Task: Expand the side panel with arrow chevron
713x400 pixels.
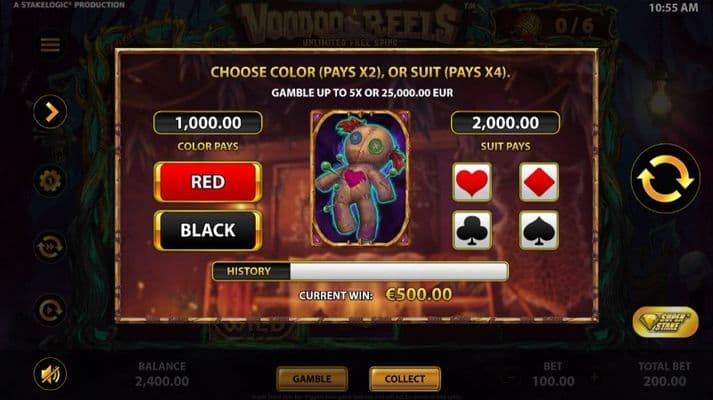Action: (x=50, y=112)
